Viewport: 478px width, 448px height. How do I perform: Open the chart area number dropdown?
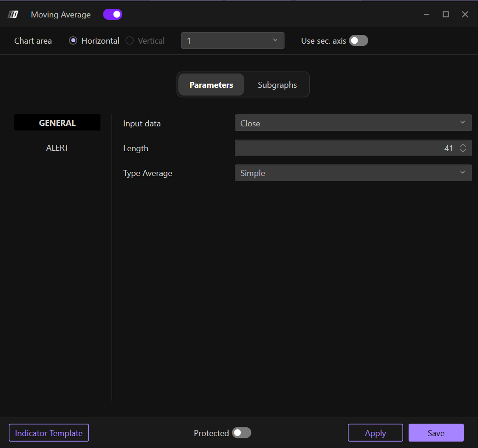point(233,40)
